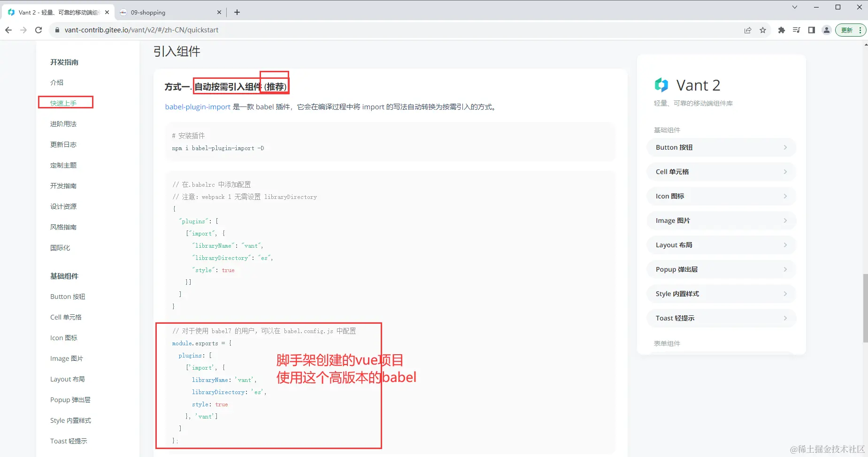Open Image 图片 in the left sidebar
The height and width of the screenshot is (457, 868).
pos(67,358)
